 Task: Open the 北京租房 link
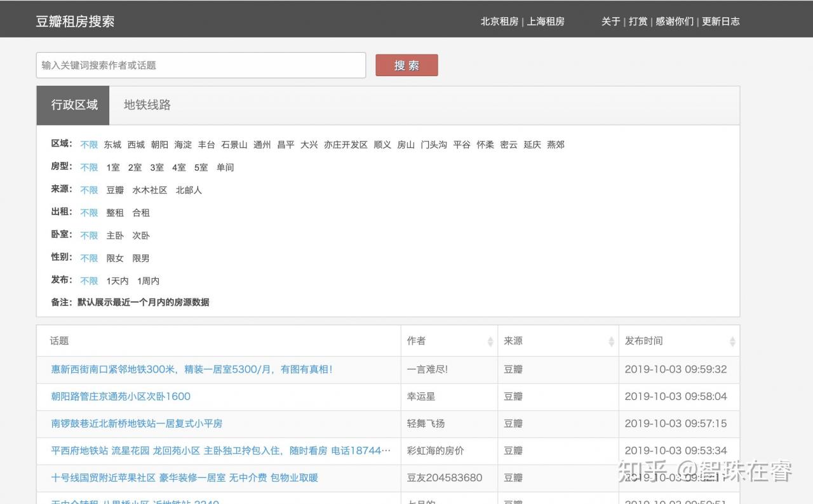[x=499, y=21]
